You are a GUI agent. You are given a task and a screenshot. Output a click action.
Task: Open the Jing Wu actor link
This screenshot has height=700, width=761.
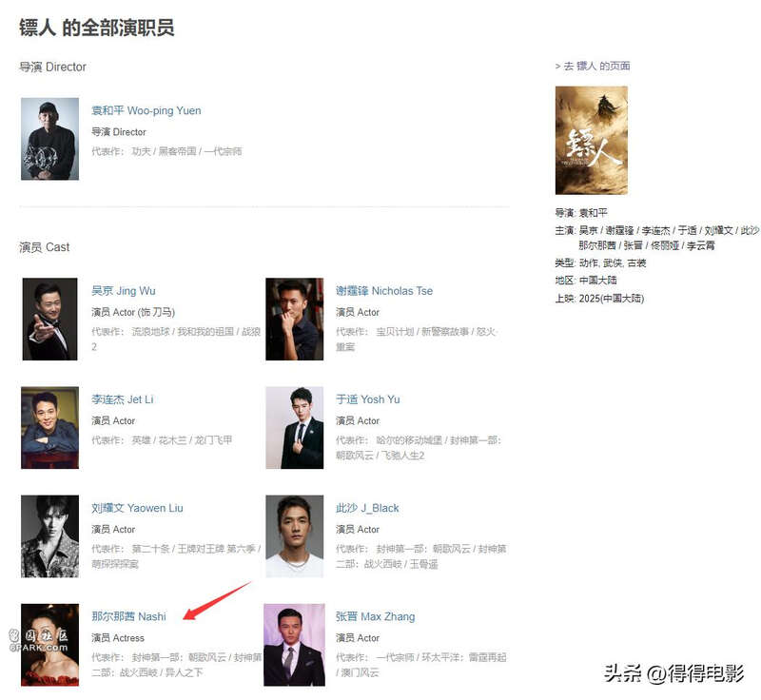pos(124,291)
